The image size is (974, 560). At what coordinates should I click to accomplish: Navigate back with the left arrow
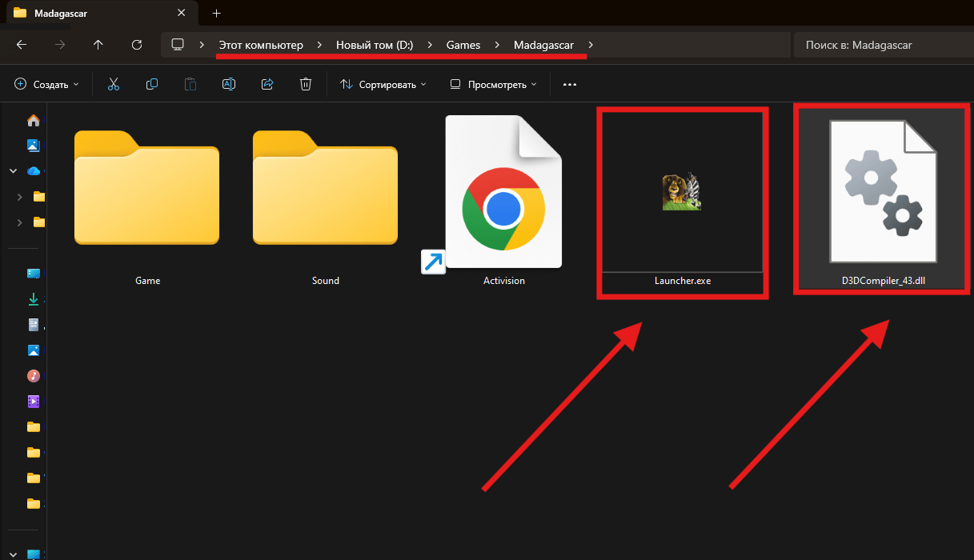(x=22, y=45)
